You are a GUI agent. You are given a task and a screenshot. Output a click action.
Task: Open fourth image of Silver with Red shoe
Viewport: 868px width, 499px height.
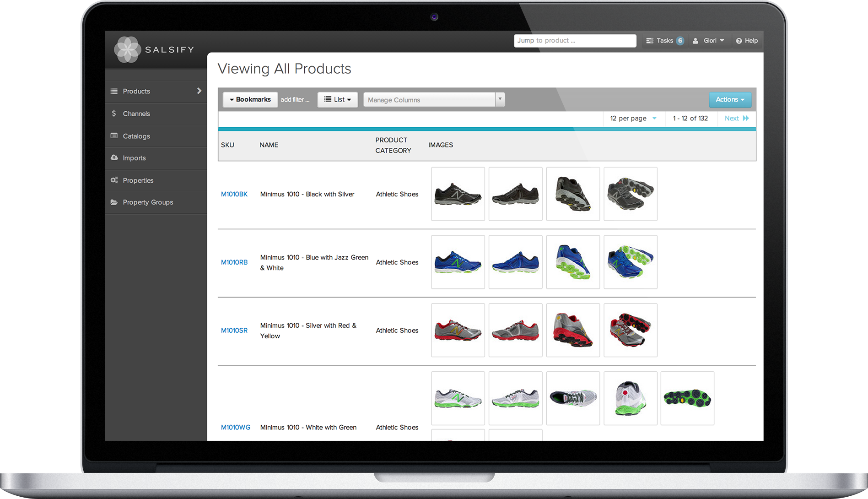click(631, 331)
